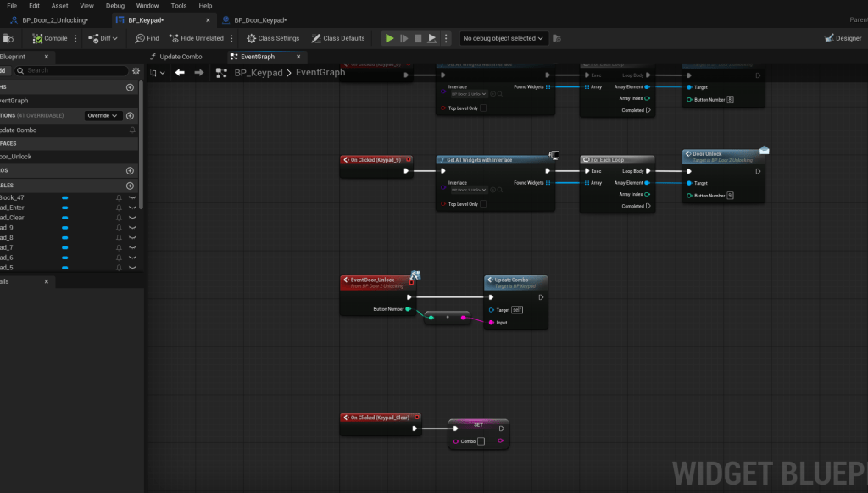The height and width of the screenshot is (493, 868).
Task: Click the gear icon beside the search field
Action: (x=136, y=70)
